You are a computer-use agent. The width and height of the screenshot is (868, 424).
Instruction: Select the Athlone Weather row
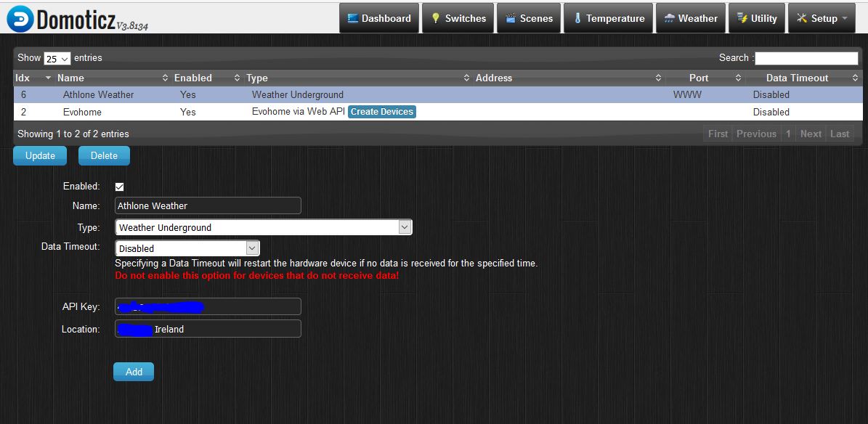tap(438, 94)
